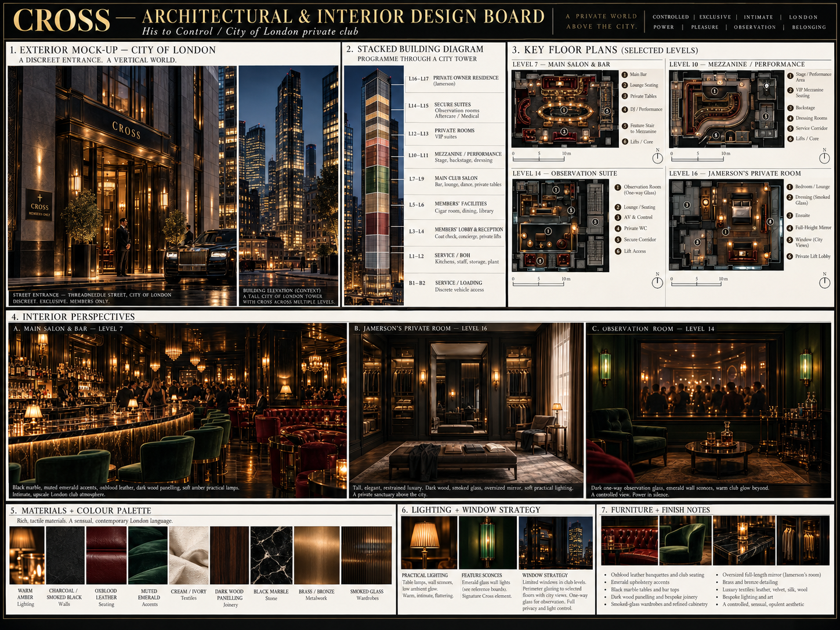
Task: Click the north compass under the Level 16 plan
Action: 824,281
